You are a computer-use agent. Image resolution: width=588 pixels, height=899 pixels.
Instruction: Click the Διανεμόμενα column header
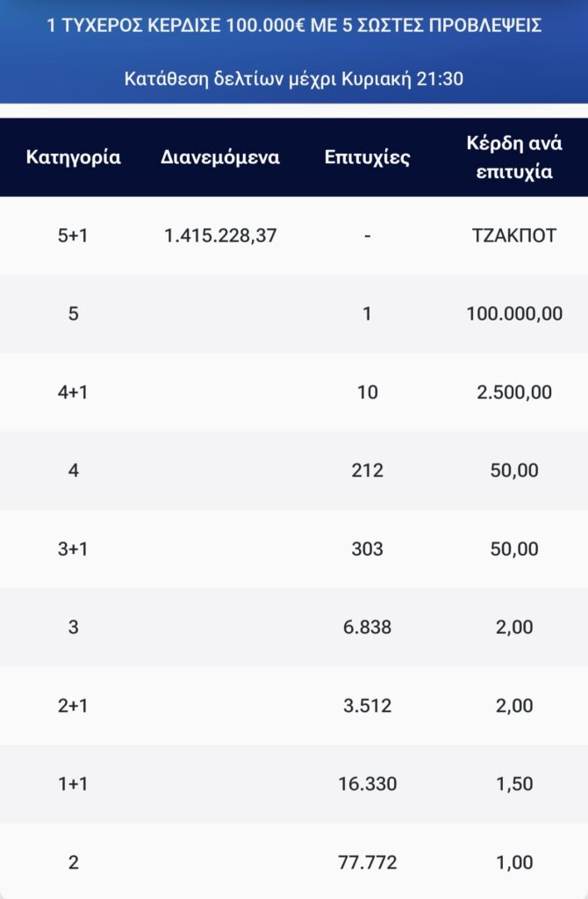[x=220, y=157]
